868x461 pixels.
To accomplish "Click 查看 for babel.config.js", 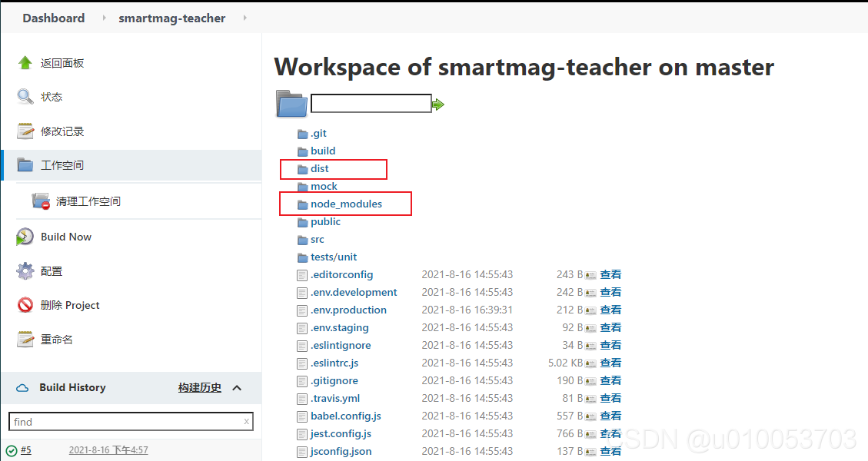I will click(x=610, y=416).
